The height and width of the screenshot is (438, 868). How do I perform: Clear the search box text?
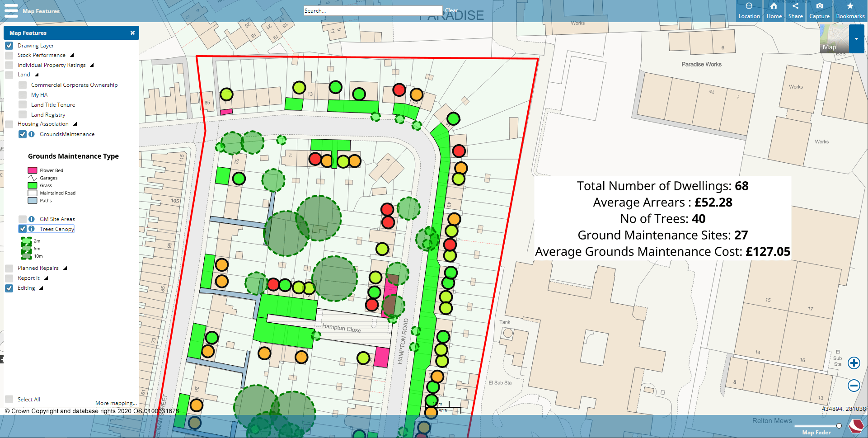coord(451,10)
